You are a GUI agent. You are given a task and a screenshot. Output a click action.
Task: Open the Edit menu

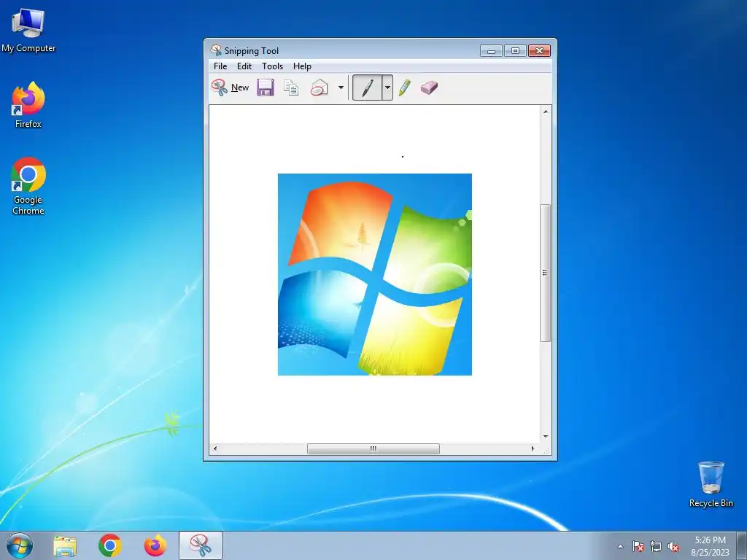click(x=244, y=66)
